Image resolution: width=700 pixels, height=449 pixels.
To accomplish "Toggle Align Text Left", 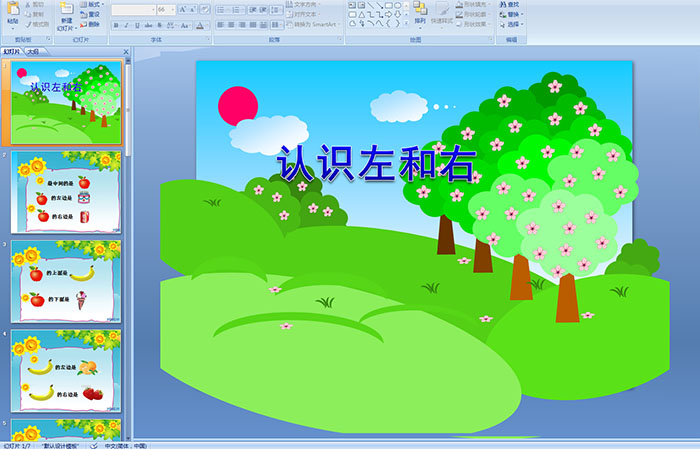I will (221, 25).
